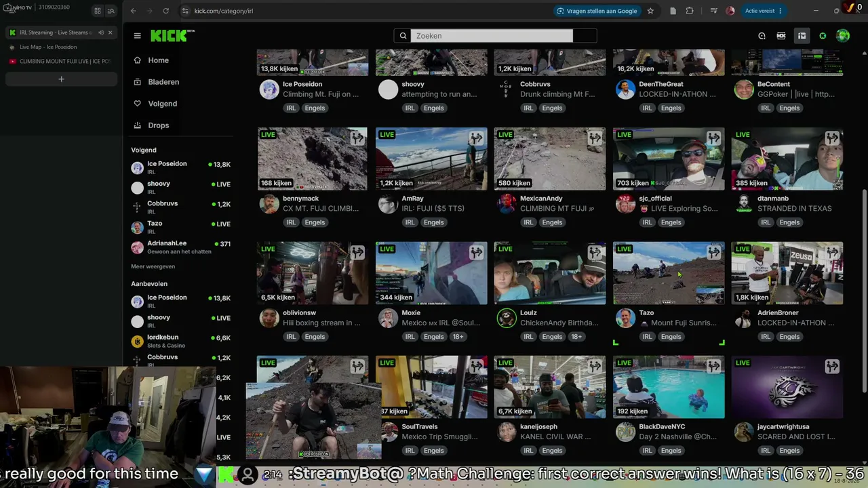The height and width of the screenshot is (488, 868).
Task: Add a new tab with the plus button
Action: pyautogui.click(x=61, y=79)
